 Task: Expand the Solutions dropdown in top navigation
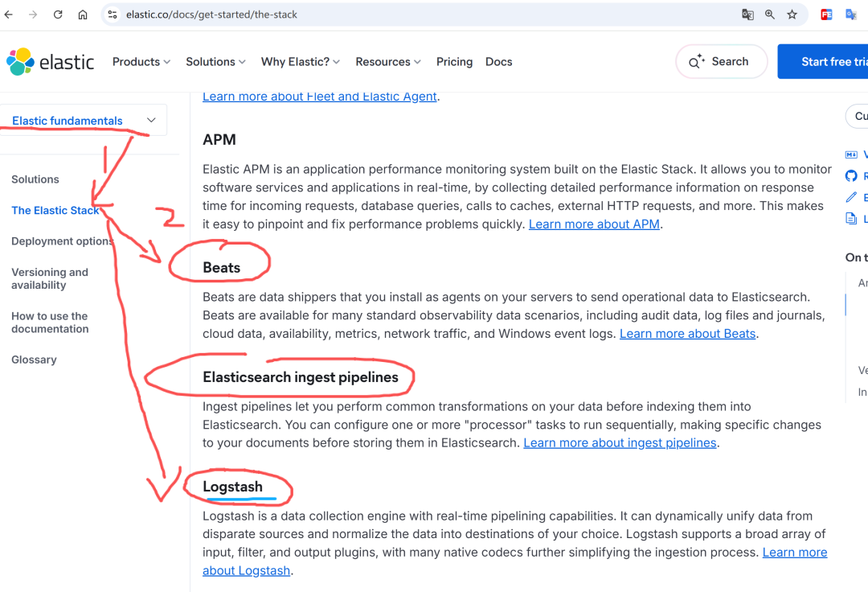215,61
